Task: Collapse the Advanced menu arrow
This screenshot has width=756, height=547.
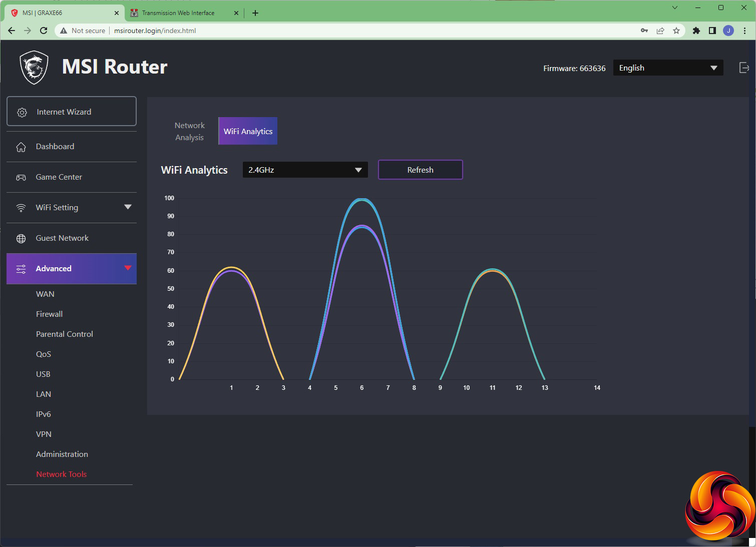Action: (128, 268)
